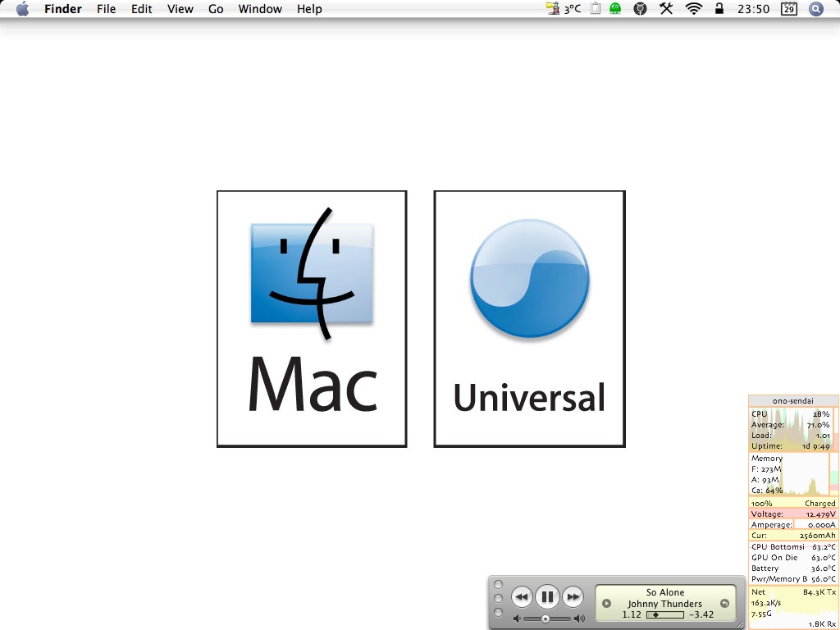
Task: Click the loud volume speaker icon
Action: point(579,619)
